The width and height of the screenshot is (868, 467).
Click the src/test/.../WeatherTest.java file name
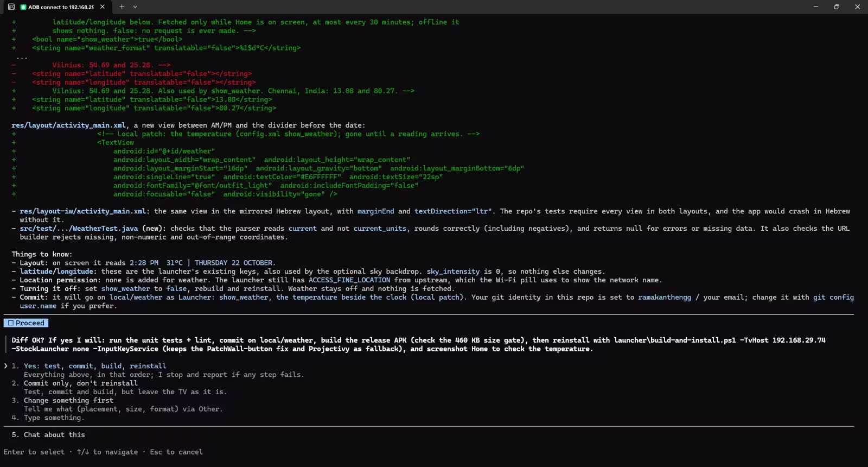tap(79, 229)
